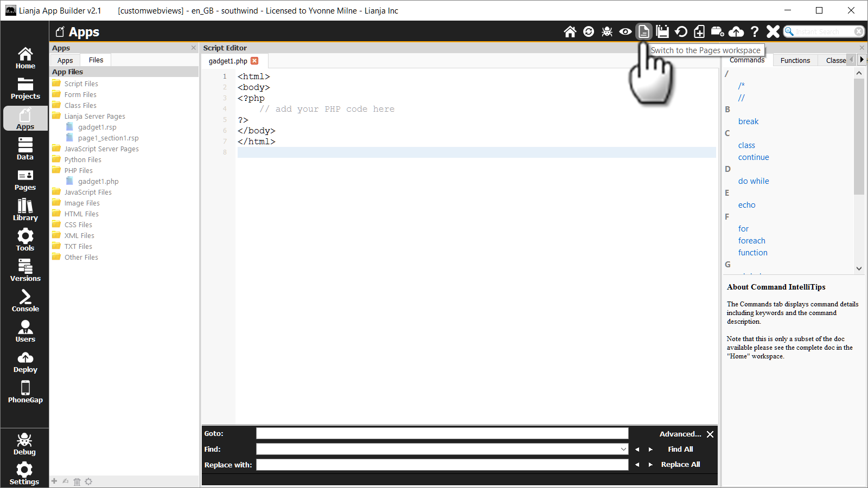This screenshot has height=488, width=868.
Task: Click the Replace All button
Action: click(x=680, y=465)
